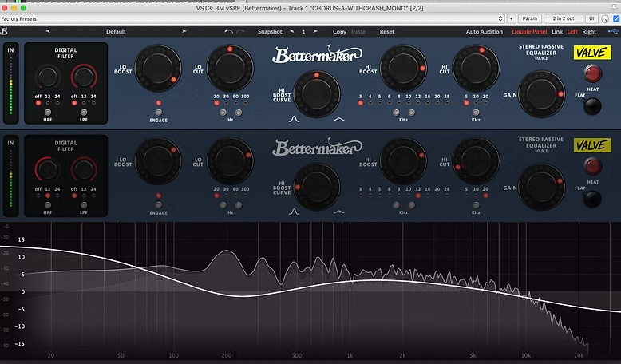Click narrow bell curve icon in top panel
621x364 pixels.
[294, 119]
